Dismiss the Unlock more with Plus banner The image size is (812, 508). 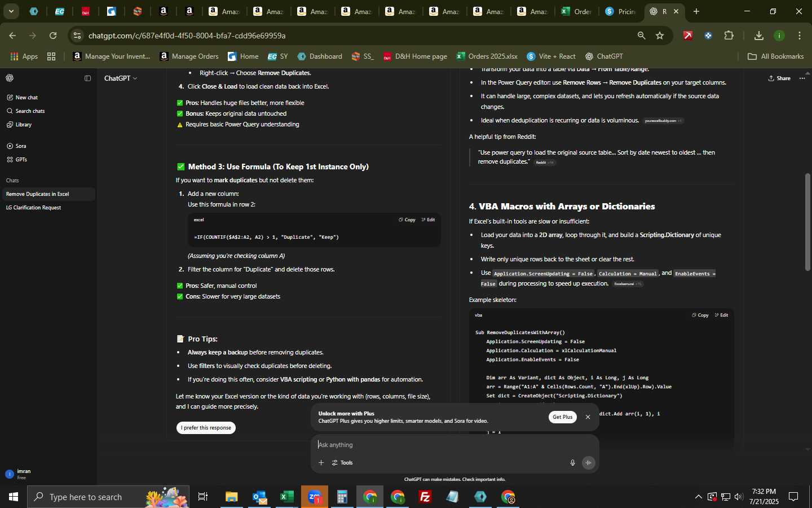(x=588, y=417)
